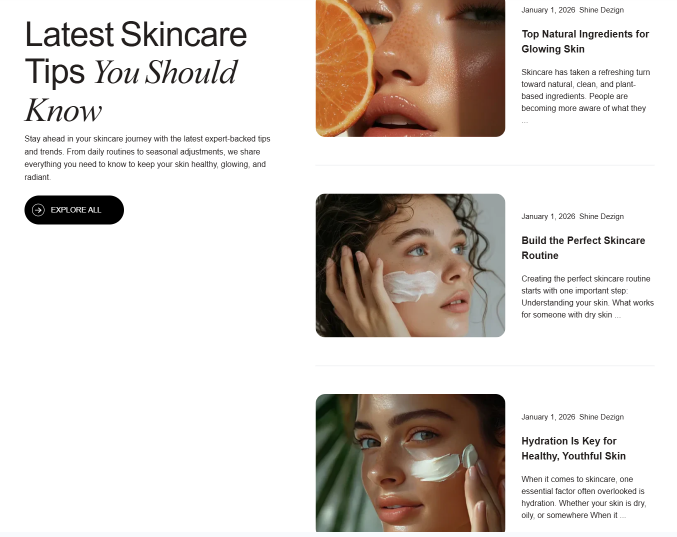Click Shine Dezign author on second post

[601, 216]
